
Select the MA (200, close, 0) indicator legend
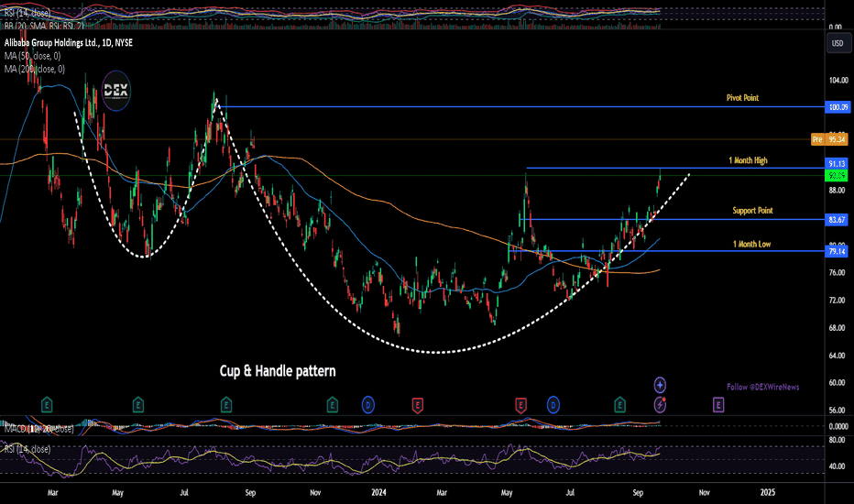[x=35, y=69]
